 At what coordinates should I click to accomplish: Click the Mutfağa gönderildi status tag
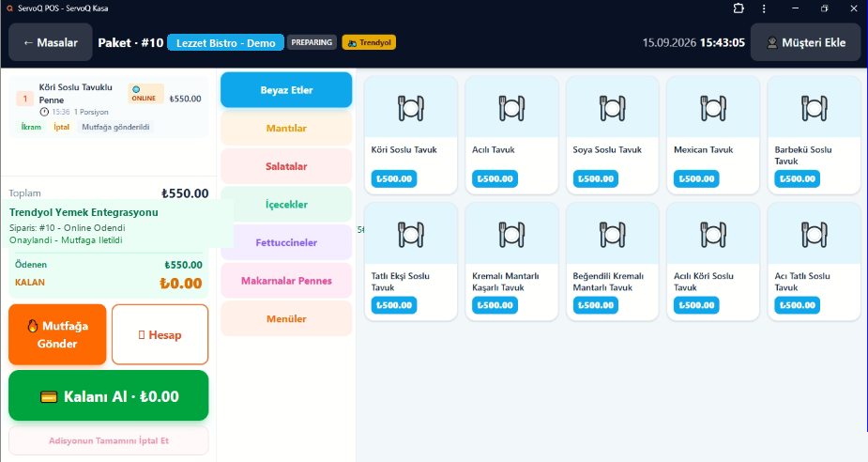pyautogui.click(x=115, y=127)
